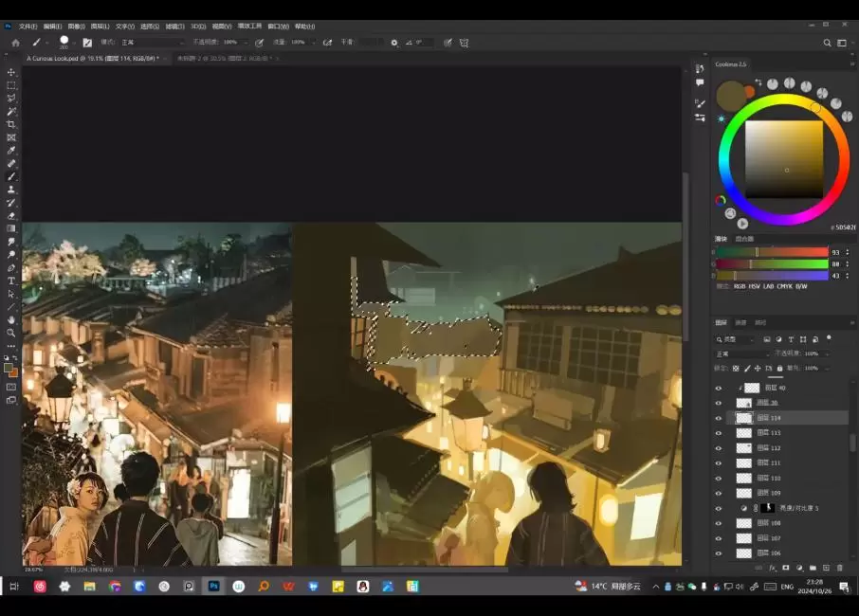
Task: Open the 文件 (File) menu
Action: tap(27, 27)
